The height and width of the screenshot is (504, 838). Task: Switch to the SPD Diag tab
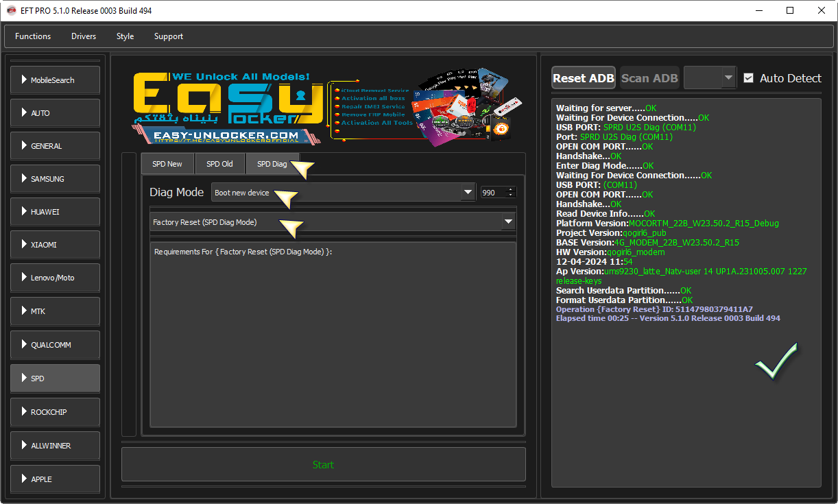(x=272, y=164)
